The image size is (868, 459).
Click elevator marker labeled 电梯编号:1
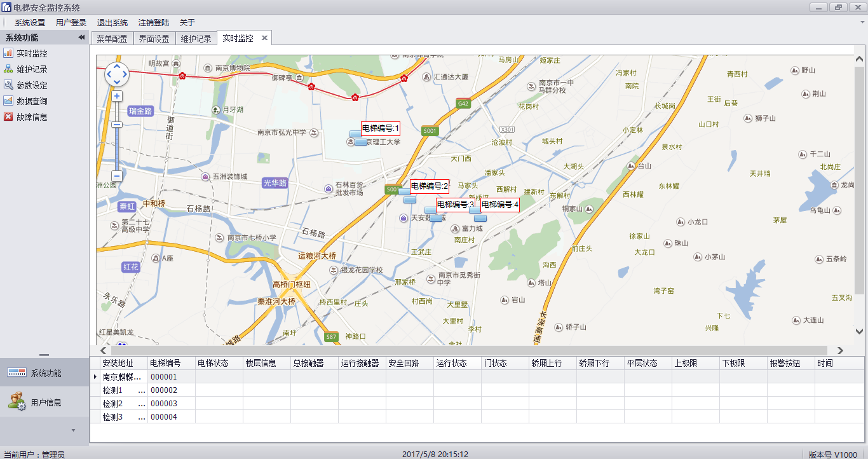pyautogui.click(x=380, y=128)
